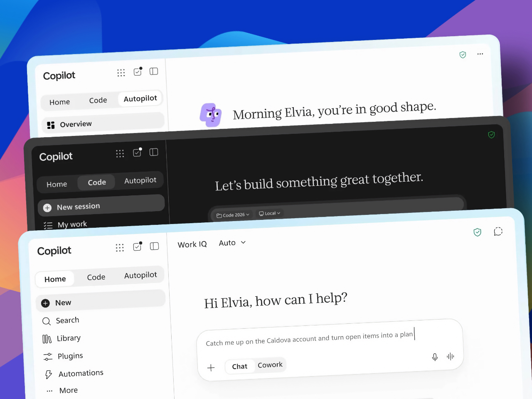
Task: Switch the prompt mode to Cowork
Action: click(x=270, y=365)
